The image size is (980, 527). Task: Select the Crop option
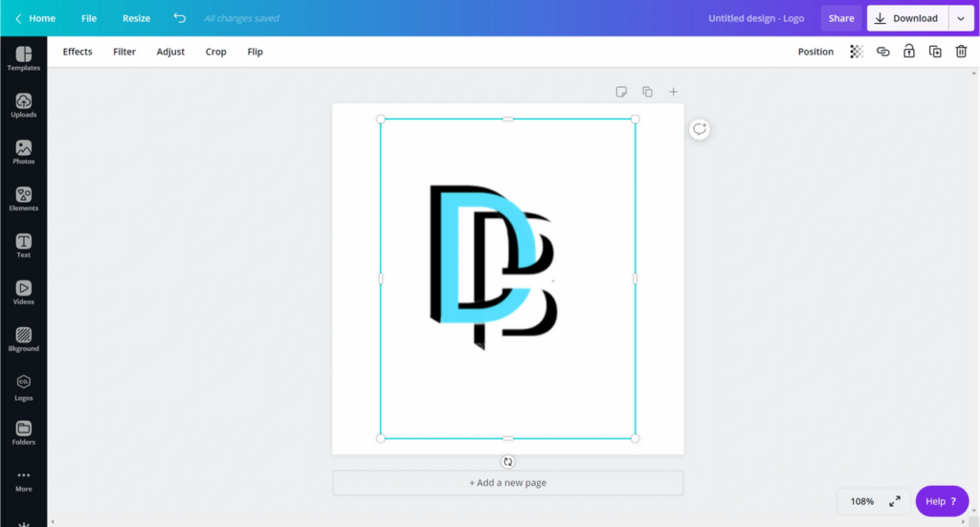(x=215, y=52)
